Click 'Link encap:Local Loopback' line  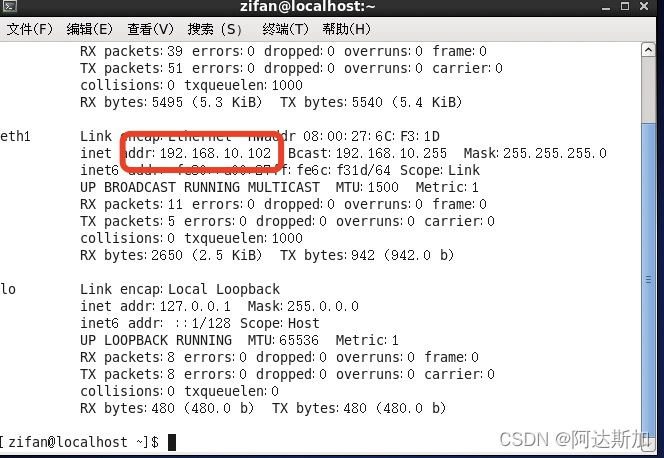(x=180, y=290)
